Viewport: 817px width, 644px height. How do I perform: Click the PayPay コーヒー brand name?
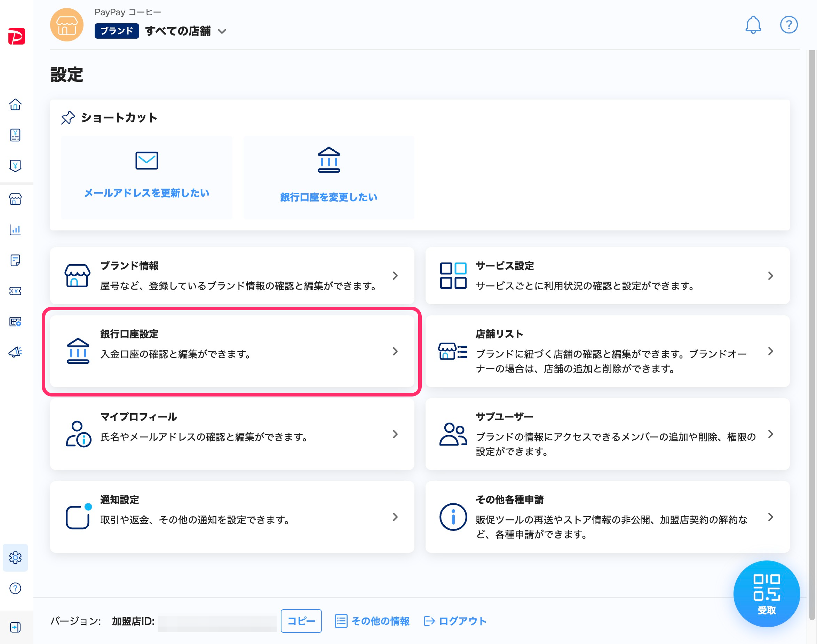click(128, 13)
